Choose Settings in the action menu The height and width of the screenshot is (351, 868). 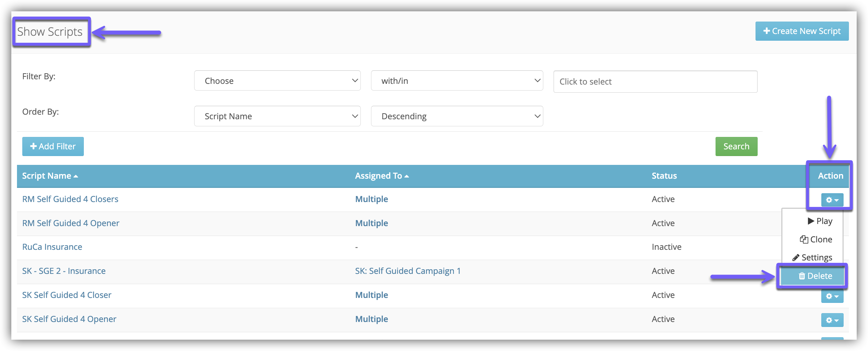pos(812,258)
